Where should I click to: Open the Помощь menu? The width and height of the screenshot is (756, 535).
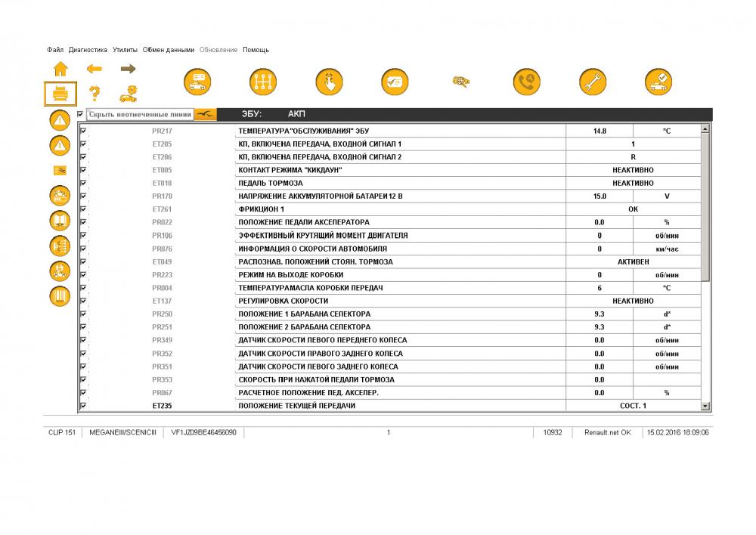coord(256,50)
